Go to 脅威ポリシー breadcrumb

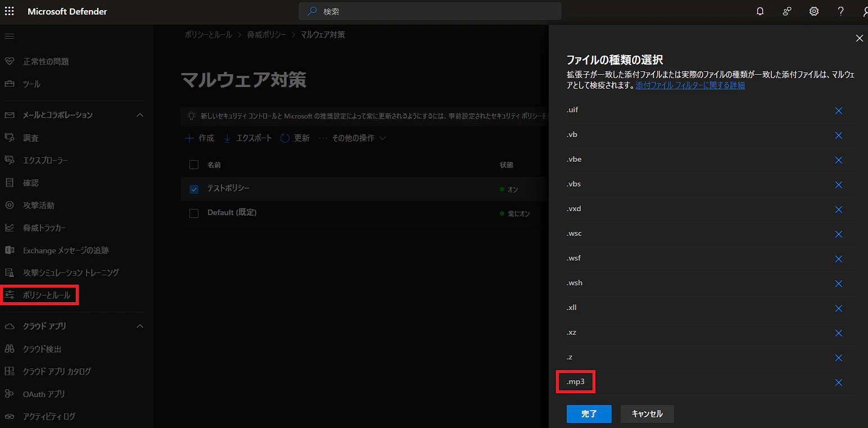point(266,35)
